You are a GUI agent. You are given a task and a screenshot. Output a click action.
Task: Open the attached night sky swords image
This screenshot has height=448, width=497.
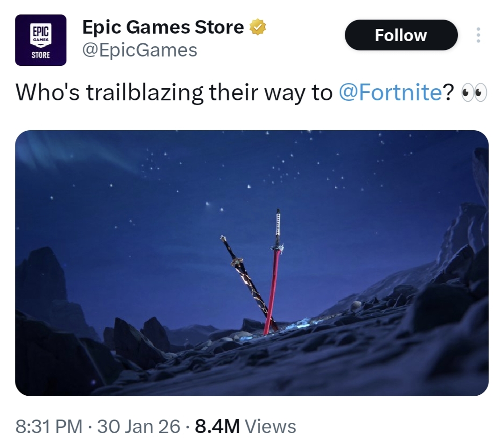[x=252, y=263]
